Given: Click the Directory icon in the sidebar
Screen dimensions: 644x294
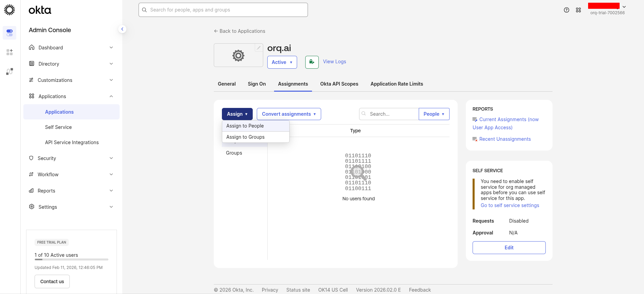Looking at the screenshot, I should pos(32,64).
